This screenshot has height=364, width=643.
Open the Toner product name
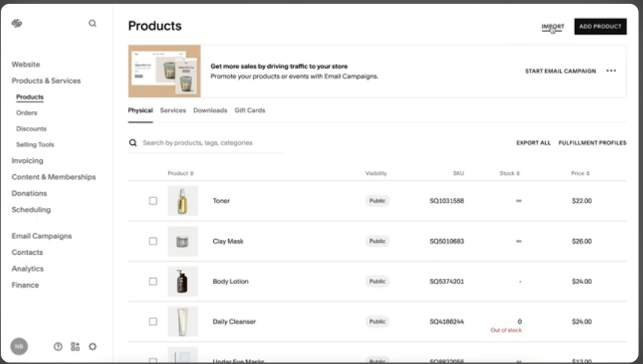pos(221,201)
